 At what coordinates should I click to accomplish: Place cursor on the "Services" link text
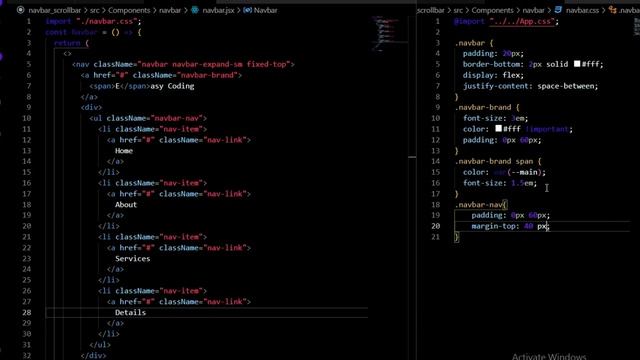132,258
